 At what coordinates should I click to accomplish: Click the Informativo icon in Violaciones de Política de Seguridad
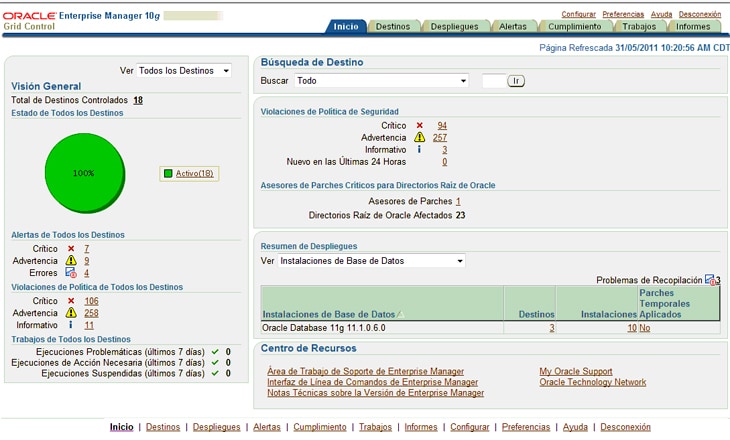pos(419,149)
